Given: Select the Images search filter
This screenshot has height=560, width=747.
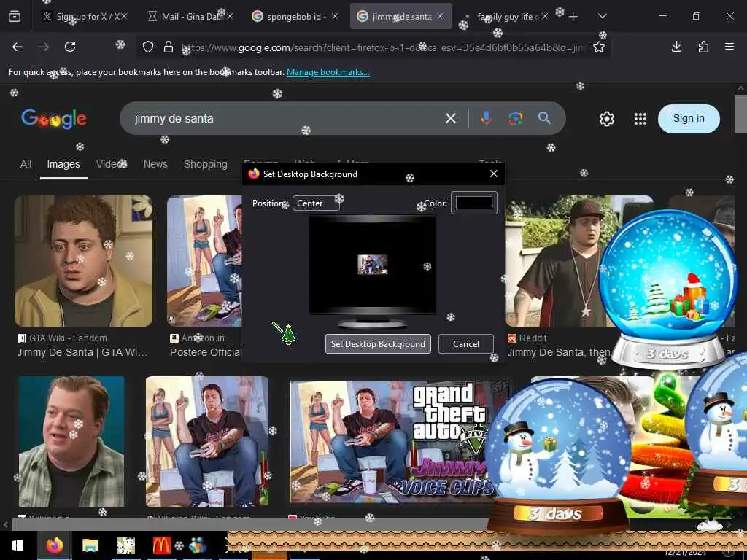Looking at the screenshot, I should click(63, 164).
